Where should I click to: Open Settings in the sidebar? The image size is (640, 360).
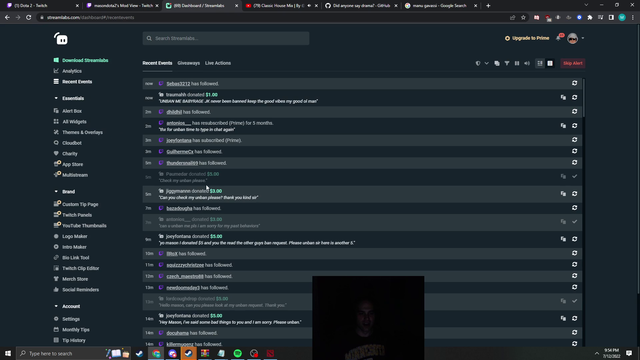pyautogui.click(x=71, y=319)
